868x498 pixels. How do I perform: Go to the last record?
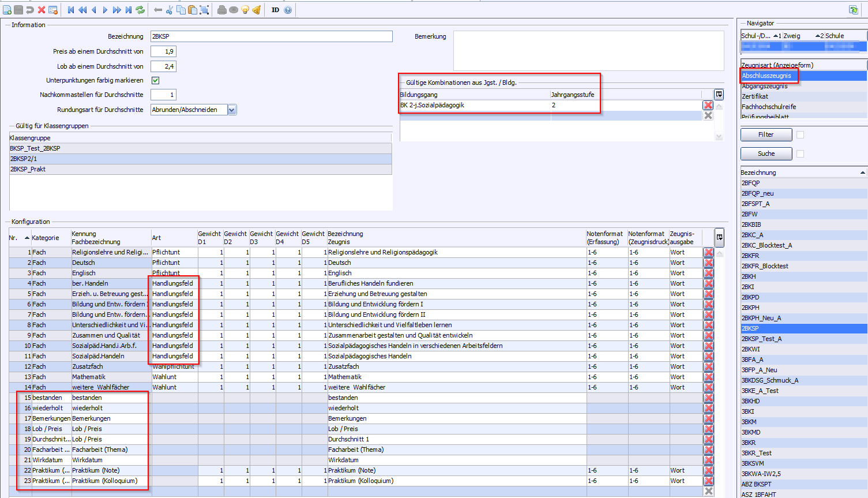click(x=129, y=10)
